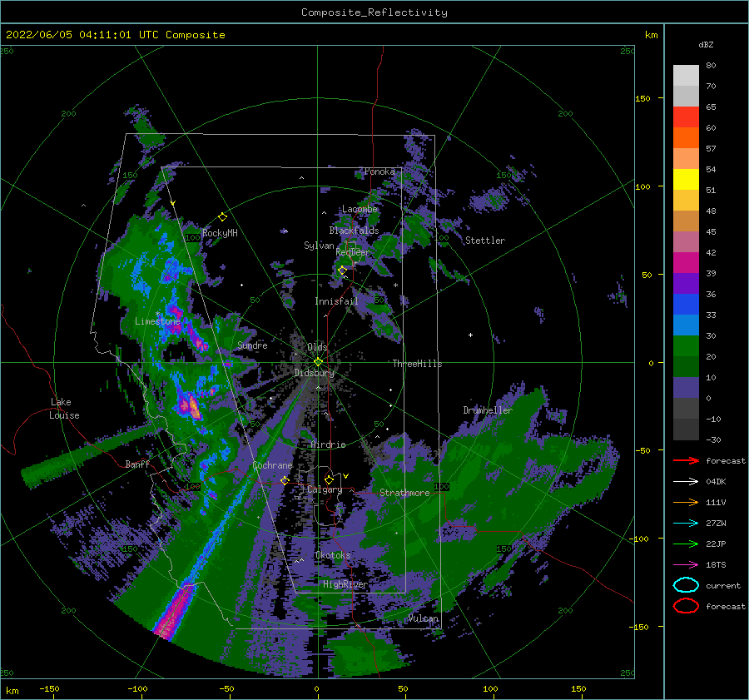Screen dimensions: 749x700
Task: Click the Drumheller city label
Action: pyautogui.click(x=488, y=410)
